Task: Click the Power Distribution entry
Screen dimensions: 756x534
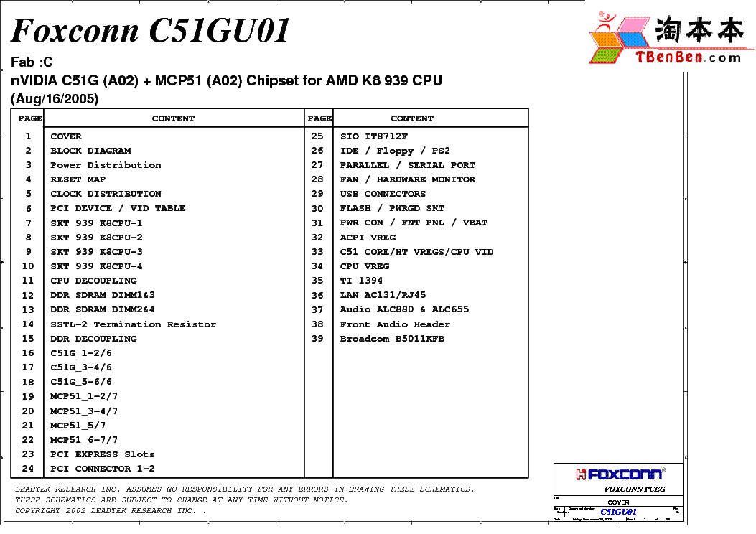Action: coord(106,165)
